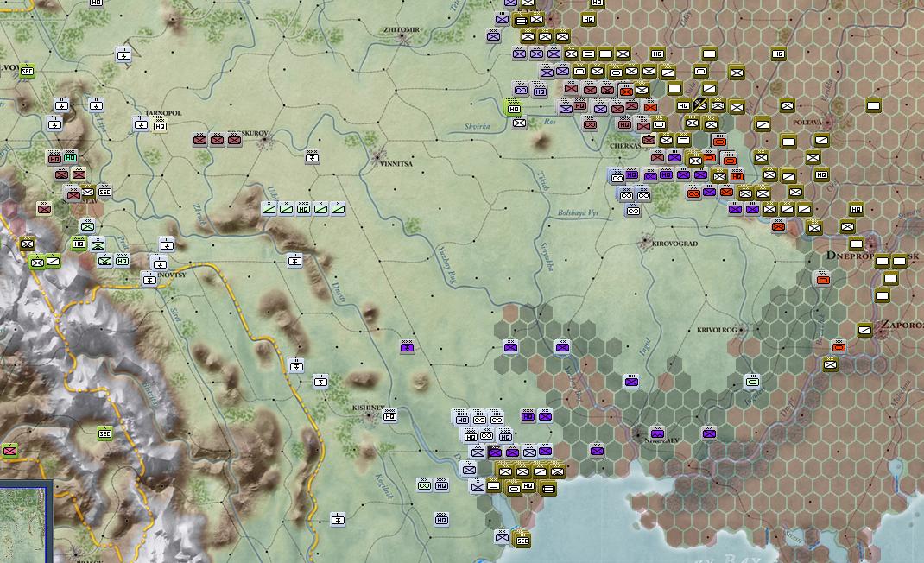This screenshot has height=563, width=924.
Task: Click the Skvirka river label
Action: 477,126
